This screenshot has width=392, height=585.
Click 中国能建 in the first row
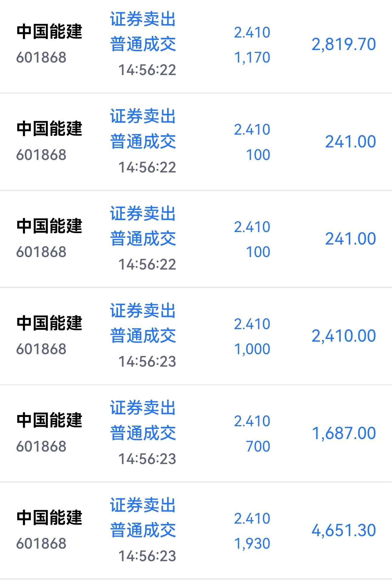49,32
